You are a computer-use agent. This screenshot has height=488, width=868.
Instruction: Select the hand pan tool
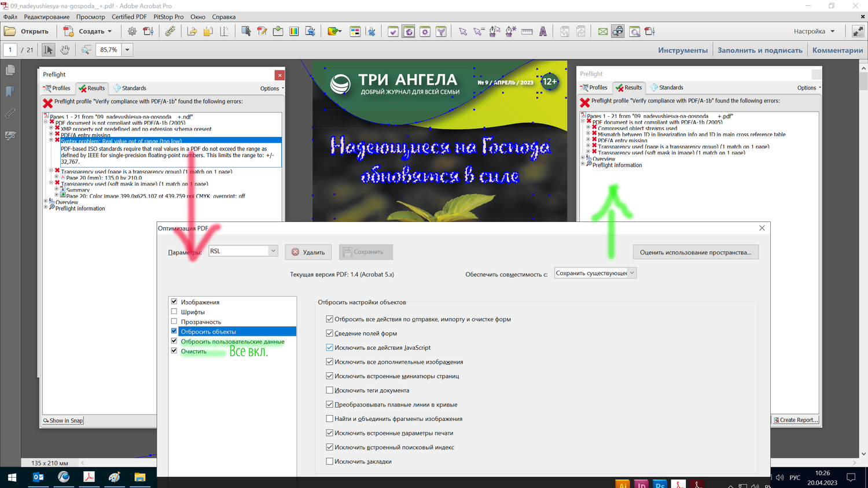click(x=65, y=50)
